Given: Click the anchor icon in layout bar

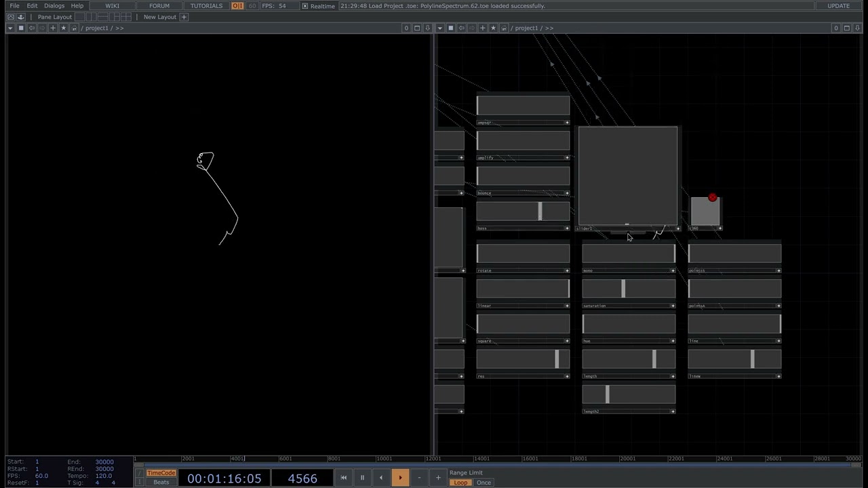Looking at the screenshot, I should [20, 17].
